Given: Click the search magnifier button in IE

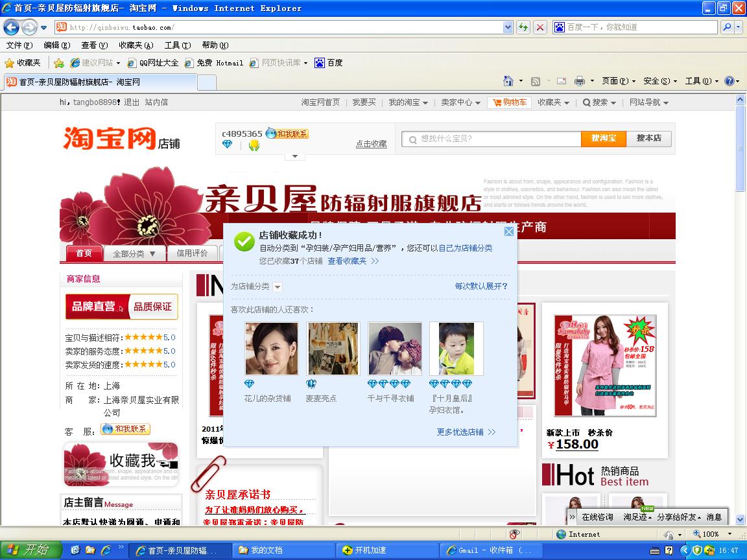Looking at the screenshot, I should click(727, 27).
